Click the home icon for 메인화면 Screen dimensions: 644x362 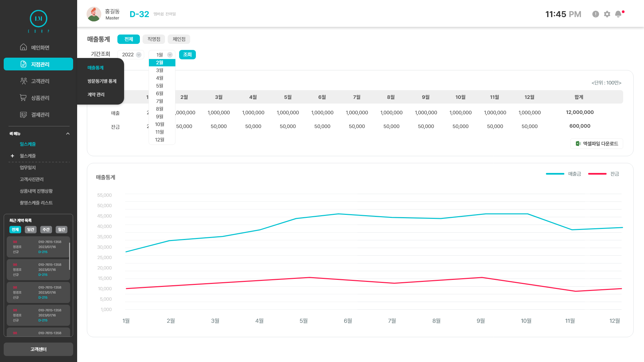pyautogui.click(x=23, y=47)
